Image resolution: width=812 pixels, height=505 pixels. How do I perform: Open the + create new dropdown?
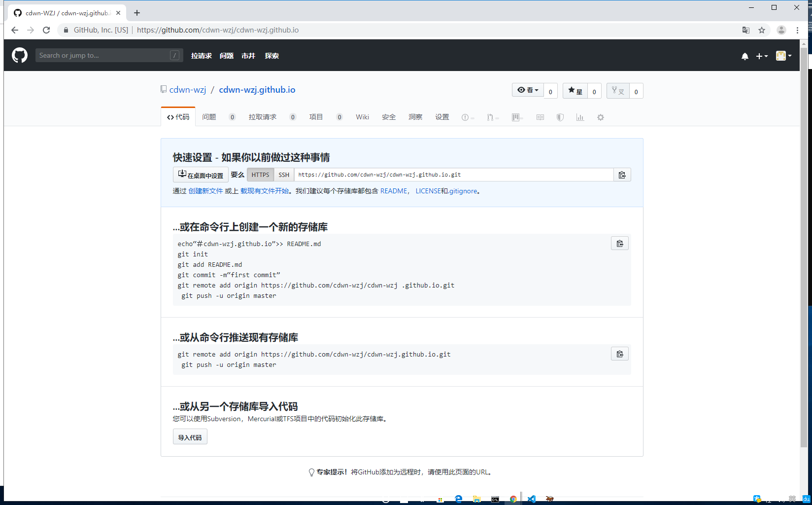761,56
